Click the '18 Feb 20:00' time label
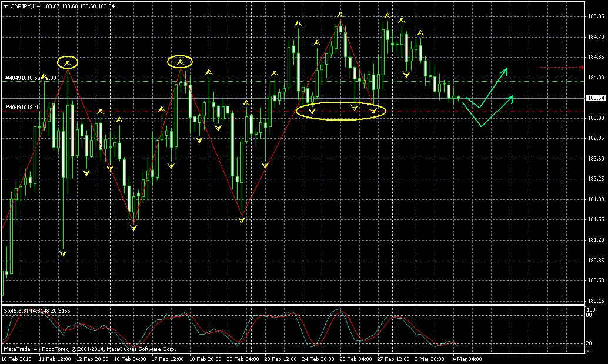The image size is (608, 364). point(206,359)
